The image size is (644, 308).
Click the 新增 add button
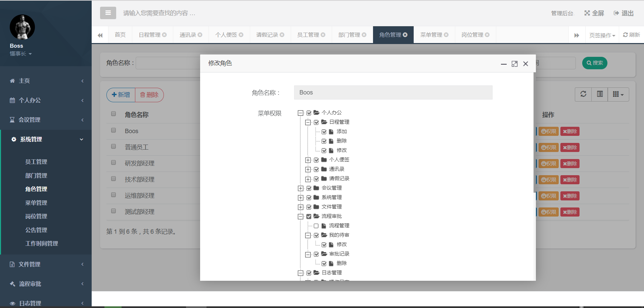click(121, 95)
